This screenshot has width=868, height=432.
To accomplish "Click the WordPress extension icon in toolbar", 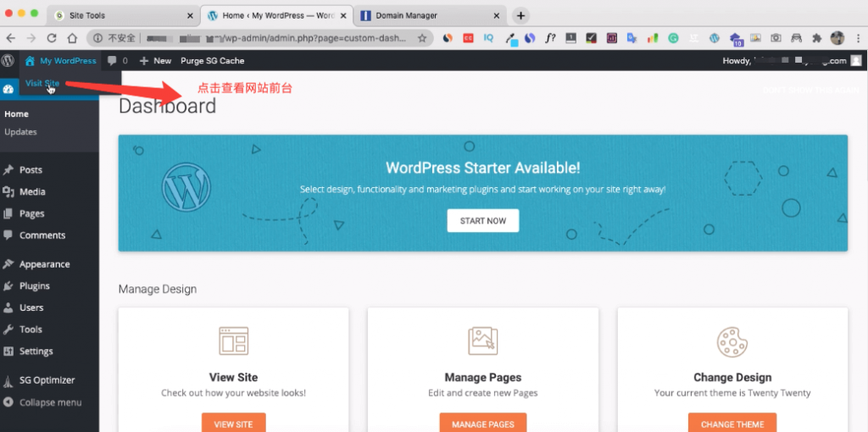I will (714, 38).
